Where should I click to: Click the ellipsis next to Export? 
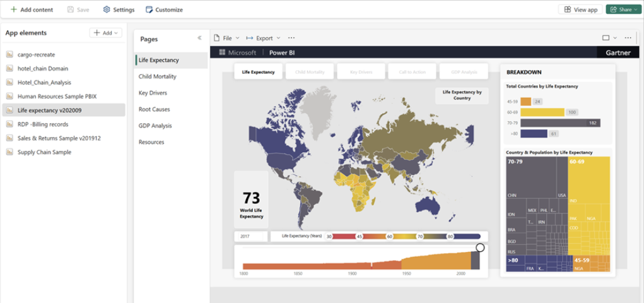pyautogui.click(x=291, y=38)
